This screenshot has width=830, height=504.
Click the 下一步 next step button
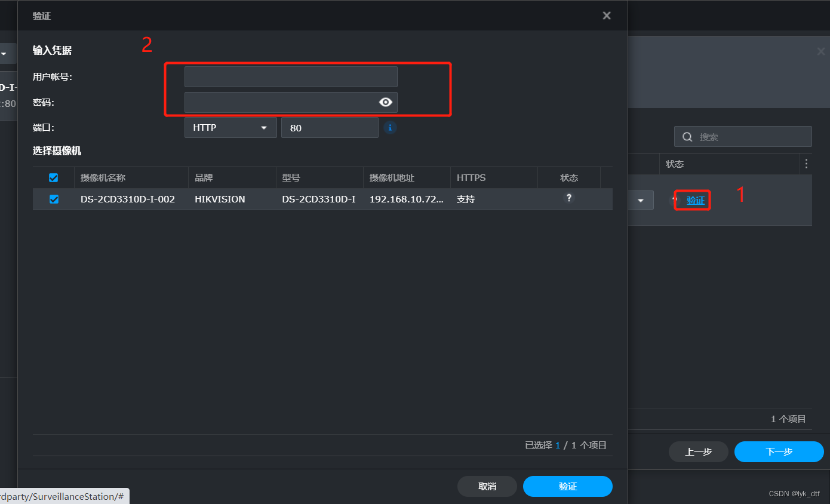tap(779, 452)
